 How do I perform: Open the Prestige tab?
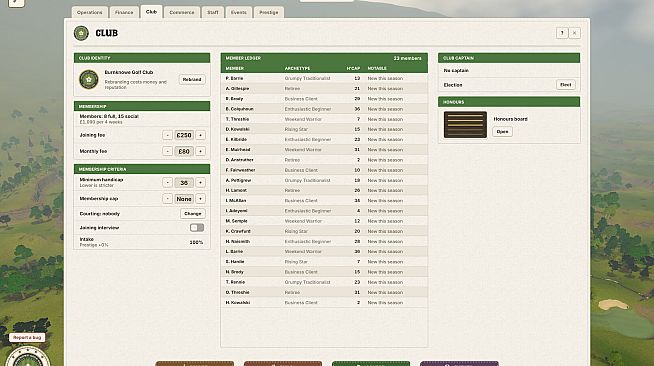tap(269, 13)
